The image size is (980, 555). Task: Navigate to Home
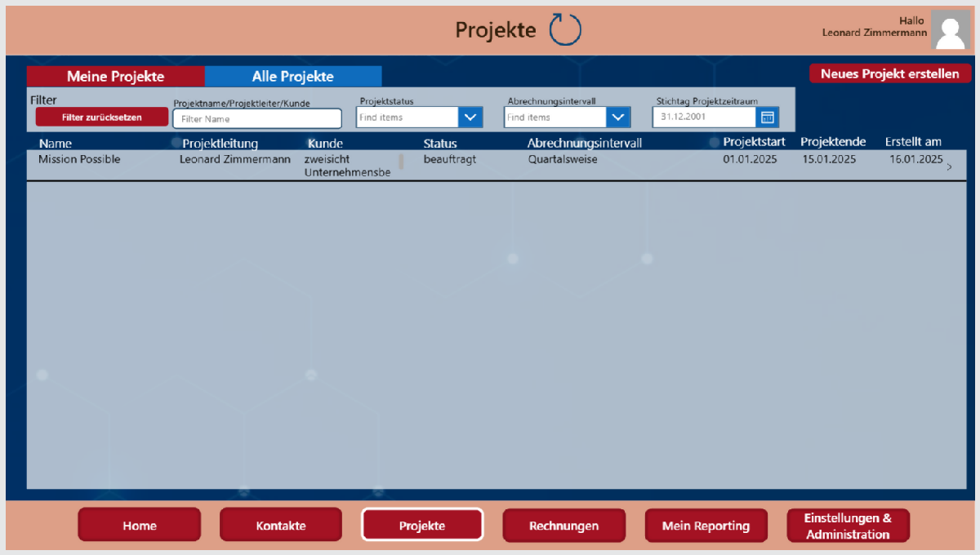click(x=139, y=525)
